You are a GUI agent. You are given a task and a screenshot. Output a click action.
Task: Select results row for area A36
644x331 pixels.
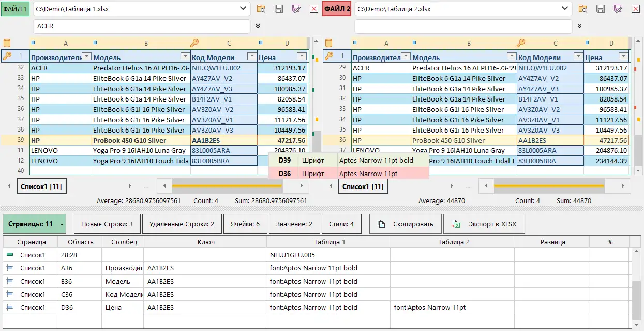(317, 268)
